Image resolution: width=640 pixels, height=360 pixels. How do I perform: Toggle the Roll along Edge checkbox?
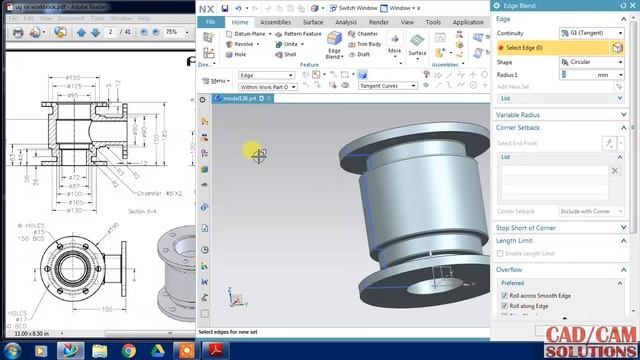504,306
